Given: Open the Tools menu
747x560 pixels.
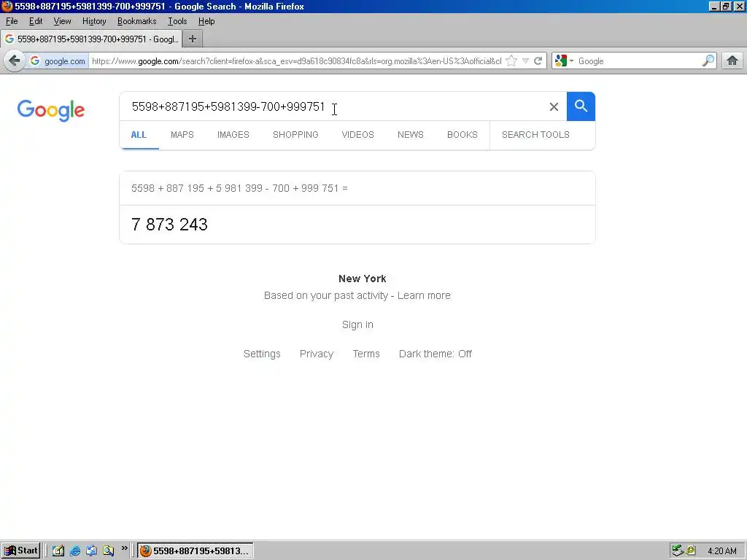Looking at the screenshot, I should tap(177, 21).
